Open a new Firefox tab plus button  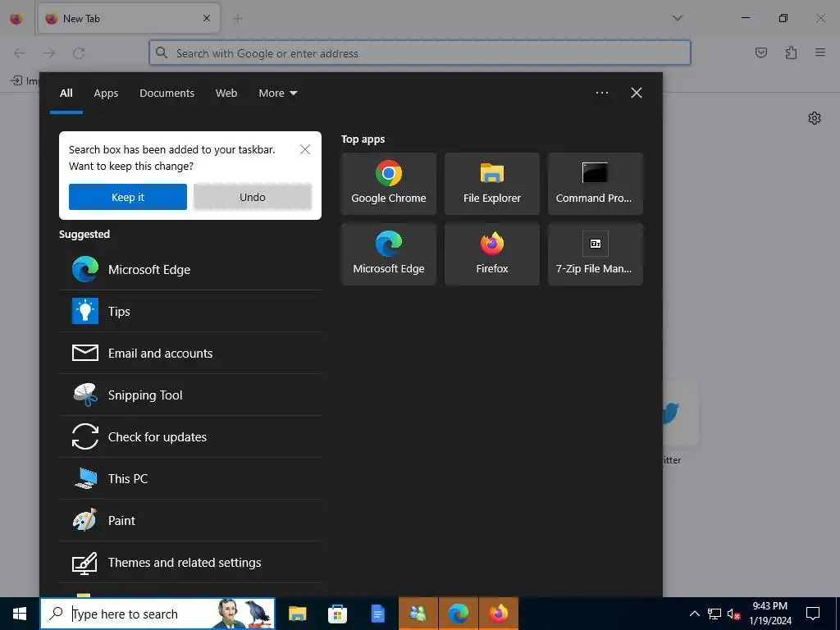pyautogui.click(x=237, y=19)
